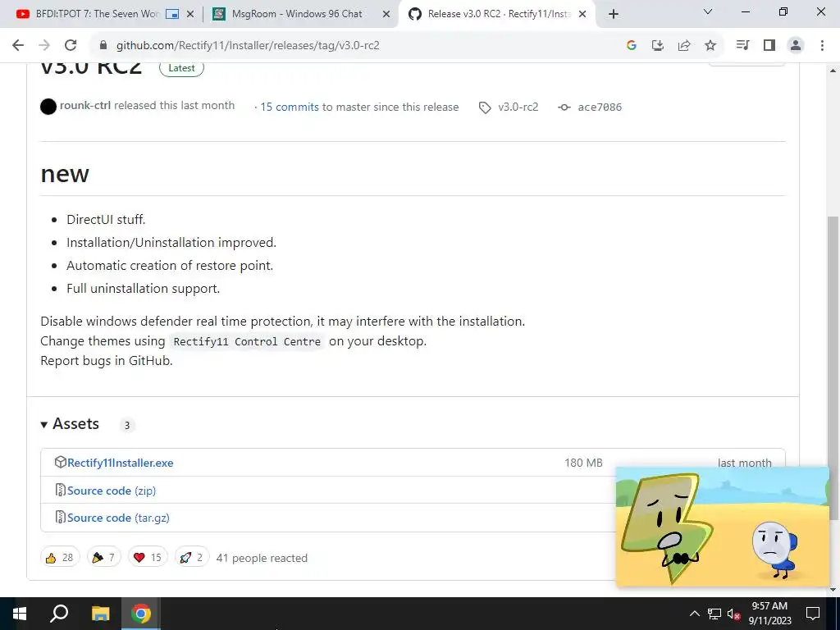Bookmark this page with the star
840x630 pixels.
[x=710, y=46]
